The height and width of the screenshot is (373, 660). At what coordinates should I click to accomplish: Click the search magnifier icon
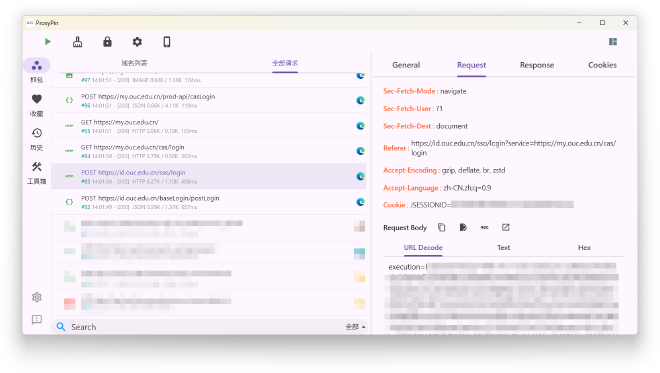click(61, 327)
